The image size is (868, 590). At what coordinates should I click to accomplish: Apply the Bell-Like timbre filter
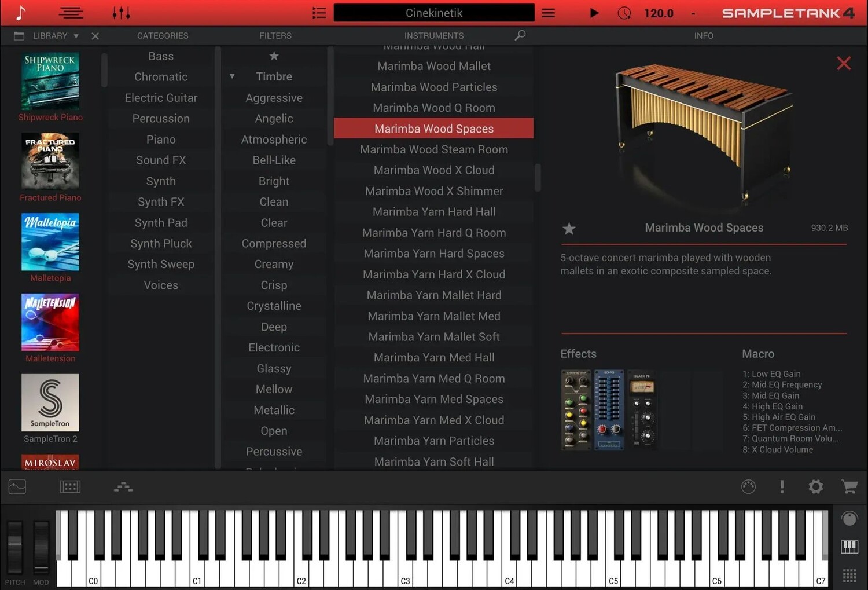pyautogui.click(x=274, y=160)
